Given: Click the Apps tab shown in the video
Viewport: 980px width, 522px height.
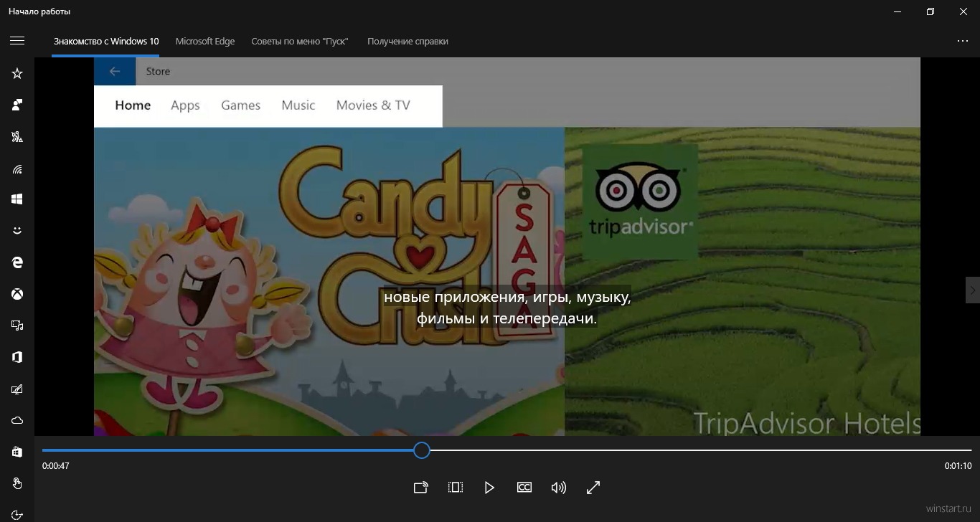Looking at the screenshot, I should point(185,105).
